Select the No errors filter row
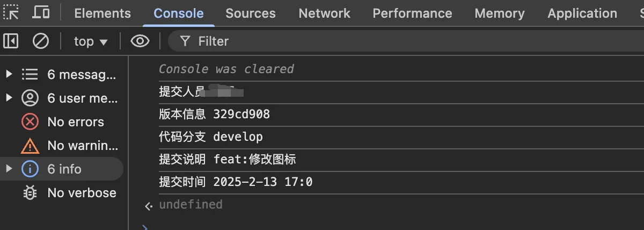 (63, 122)
